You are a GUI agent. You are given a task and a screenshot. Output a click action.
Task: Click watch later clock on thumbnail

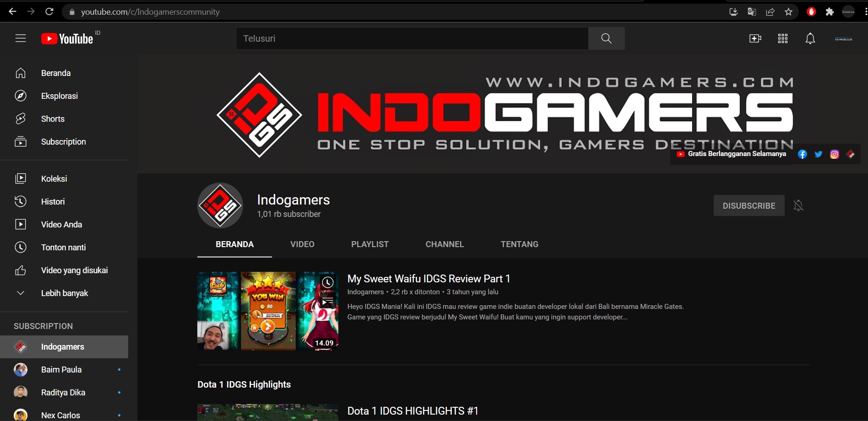[x=327, y=283]
